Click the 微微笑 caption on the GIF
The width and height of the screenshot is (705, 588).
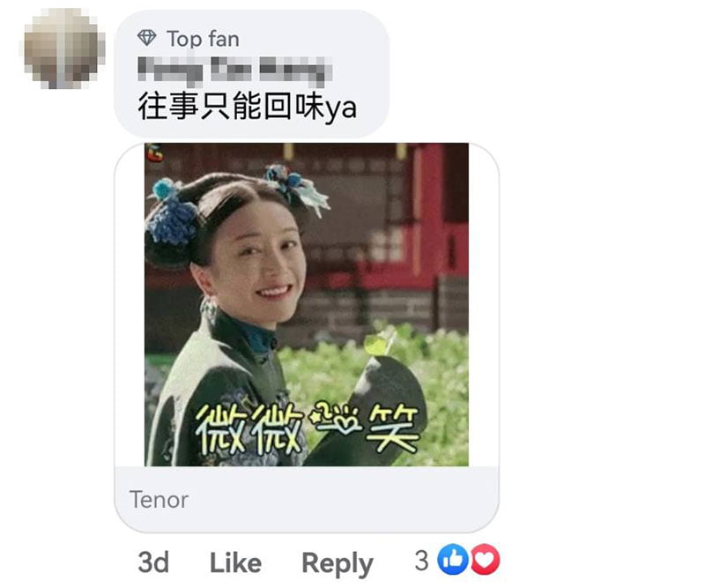coord(308,428)
